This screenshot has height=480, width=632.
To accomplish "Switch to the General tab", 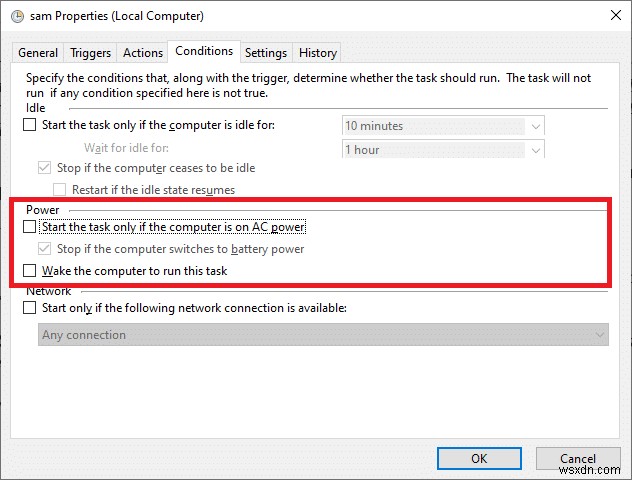I will (x=38, y=53).
